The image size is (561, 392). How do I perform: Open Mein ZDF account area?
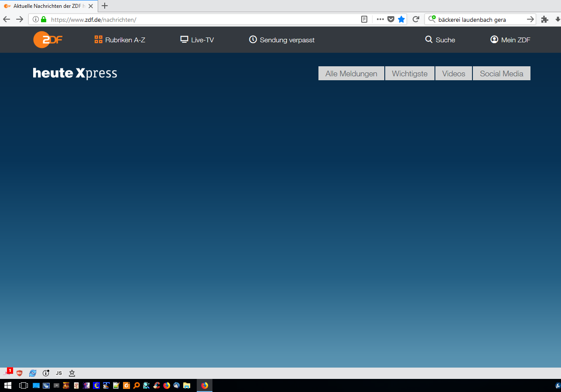coord(510,40)
